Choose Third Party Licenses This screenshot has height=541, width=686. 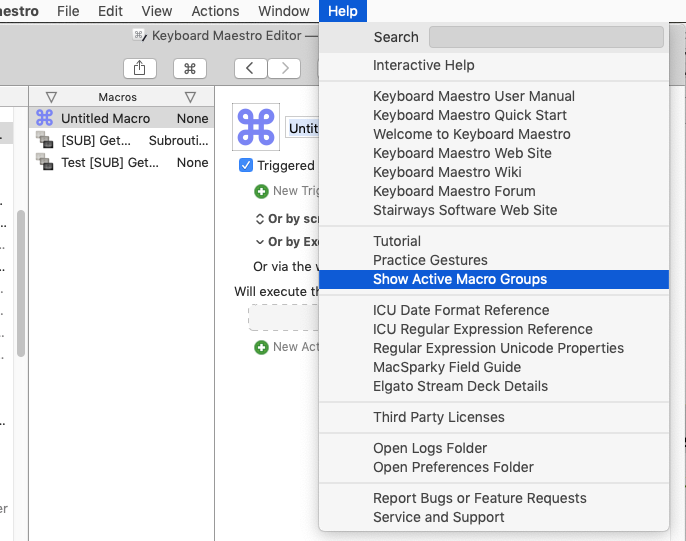494,418
